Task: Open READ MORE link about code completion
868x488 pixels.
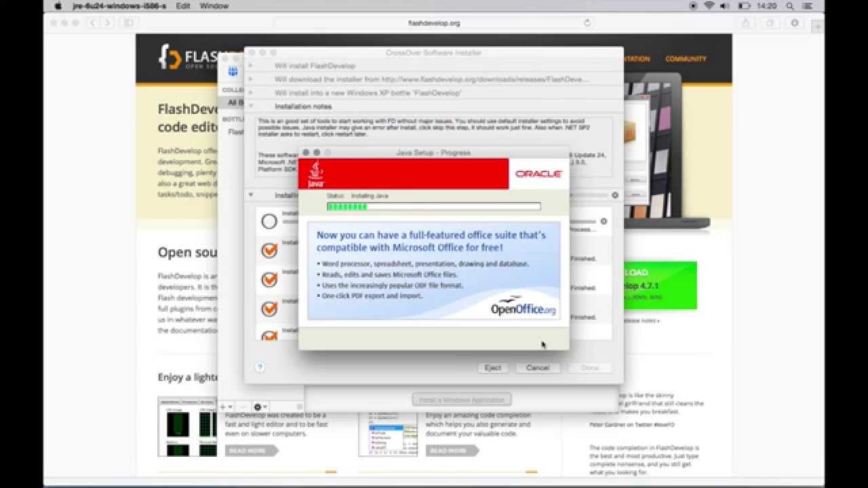Action: pos(452,450)
